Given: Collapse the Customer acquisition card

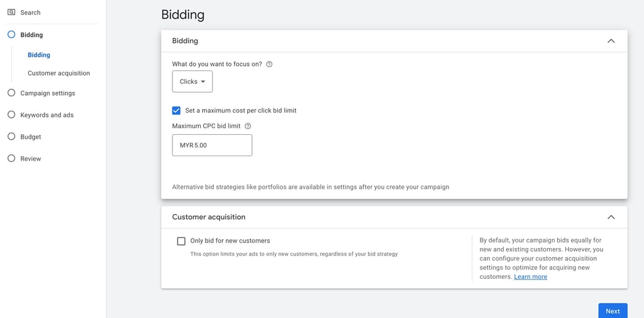Looking at the screenshot, I should click(611, 217).
